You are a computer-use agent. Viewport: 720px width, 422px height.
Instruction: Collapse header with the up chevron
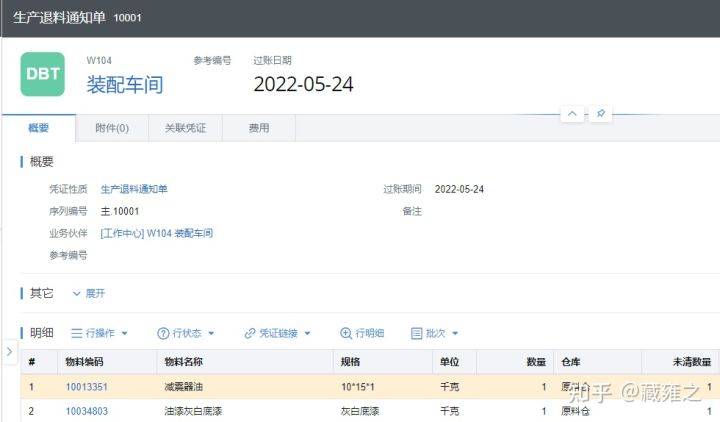(x=572, y=114)
